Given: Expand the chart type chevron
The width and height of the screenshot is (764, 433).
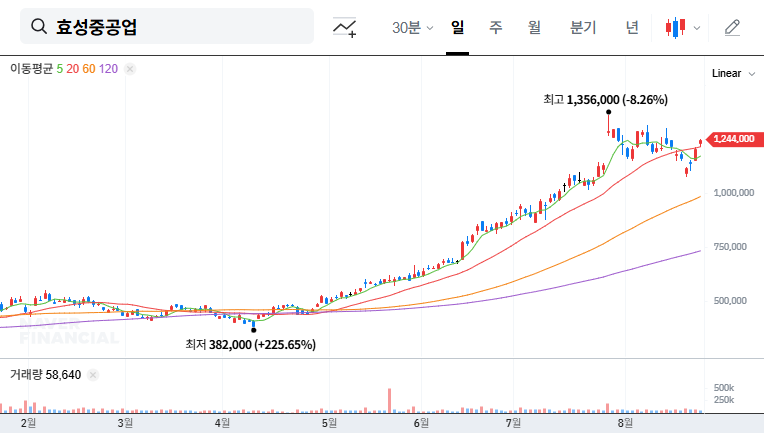Looking at the screenshot, I should point(697,28).
